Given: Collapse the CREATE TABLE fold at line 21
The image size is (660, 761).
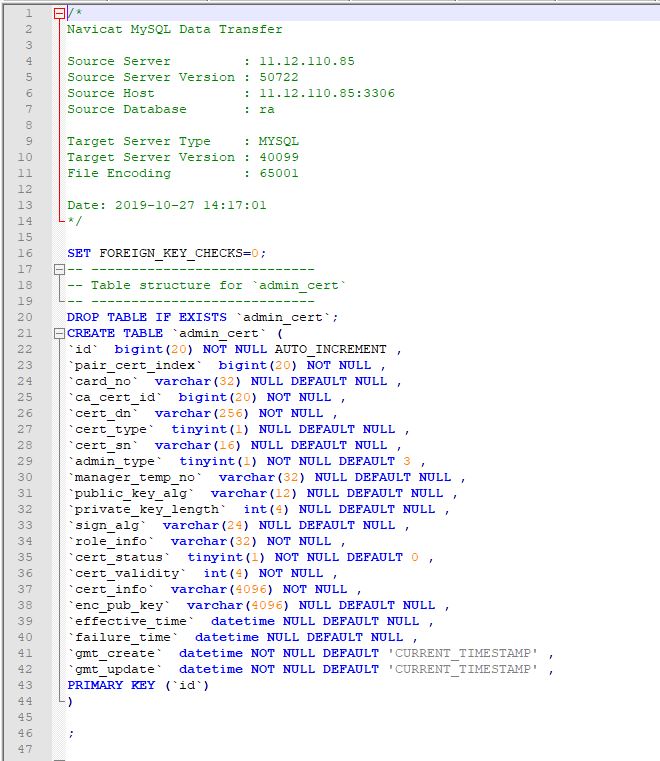Looking at the screenshot, I should click(x=59, y=333).
